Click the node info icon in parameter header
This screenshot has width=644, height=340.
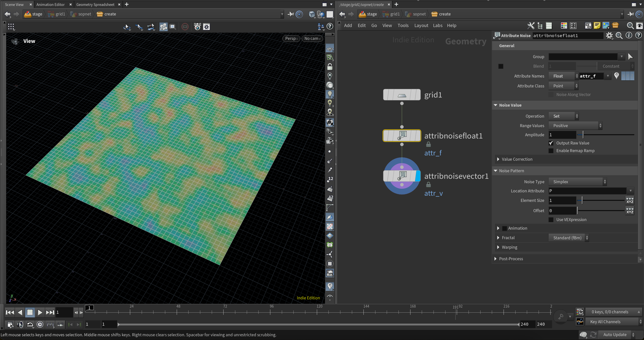click(629, 35)
